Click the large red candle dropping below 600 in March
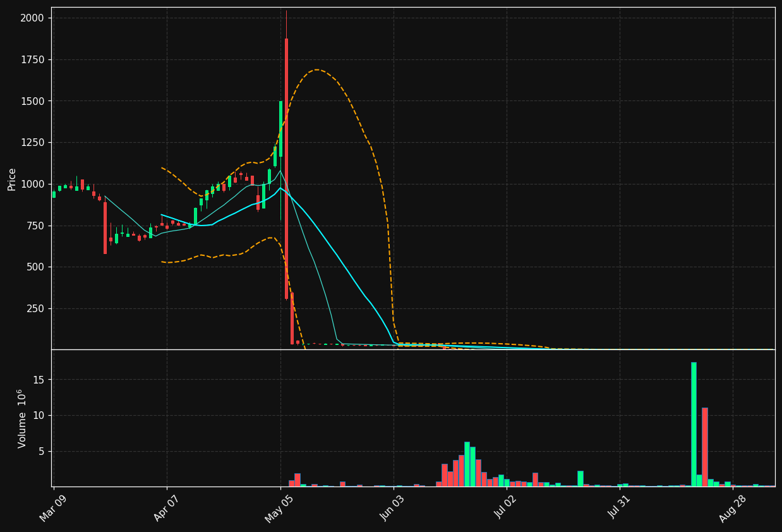Image resolution: width=782 pixels, height=532 pixels. 105,227
